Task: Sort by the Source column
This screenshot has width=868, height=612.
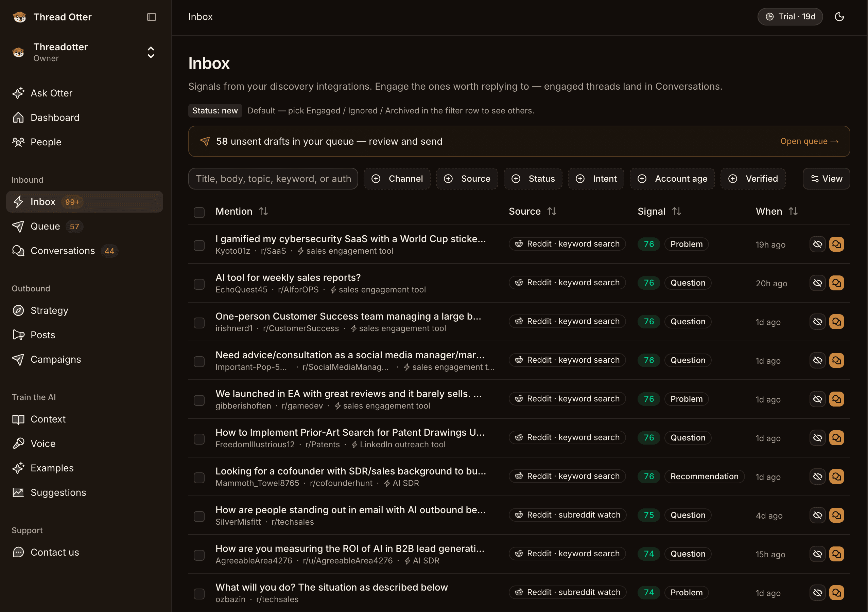Action: 532,211
